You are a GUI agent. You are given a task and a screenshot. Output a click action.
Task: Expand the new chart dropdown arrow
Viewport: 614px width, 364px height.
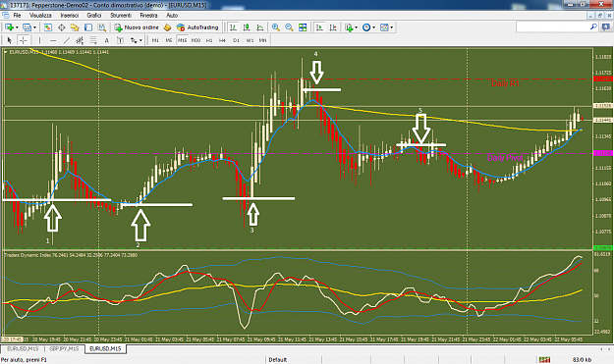pyautogui.click(x=17, y=27)
